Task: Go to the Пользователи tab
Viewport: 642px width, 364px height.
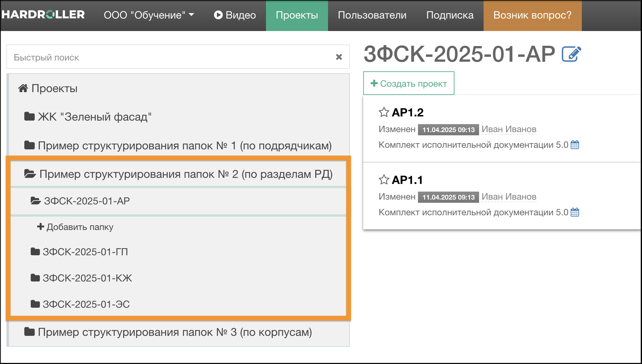Action: click(x=372, y=15)
